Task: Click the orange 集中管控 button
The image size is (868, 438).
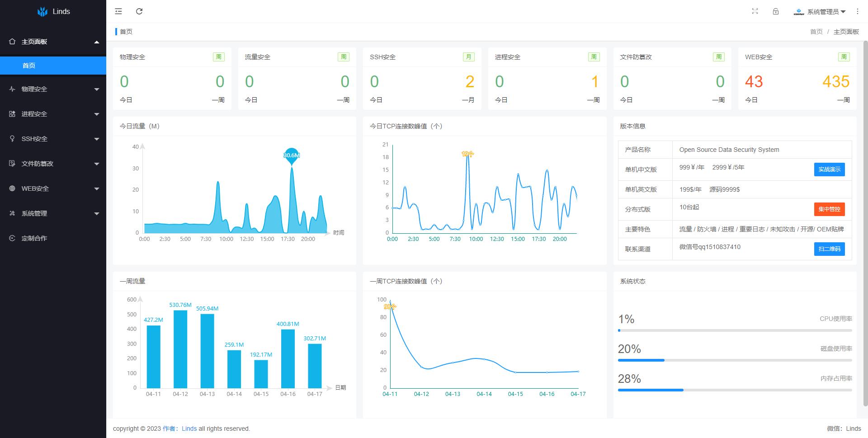Action: 829,209
